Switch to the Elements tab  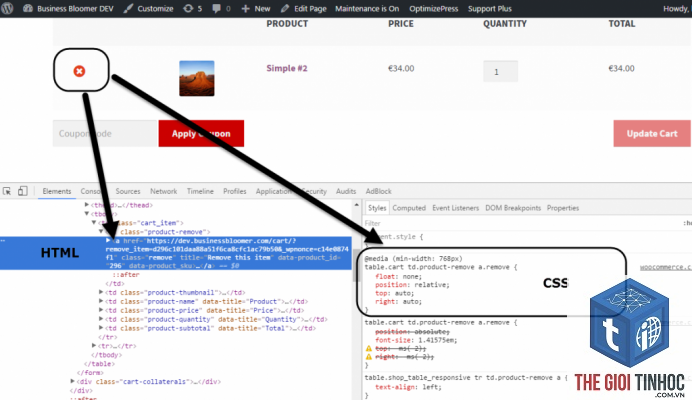coord(56,191)
